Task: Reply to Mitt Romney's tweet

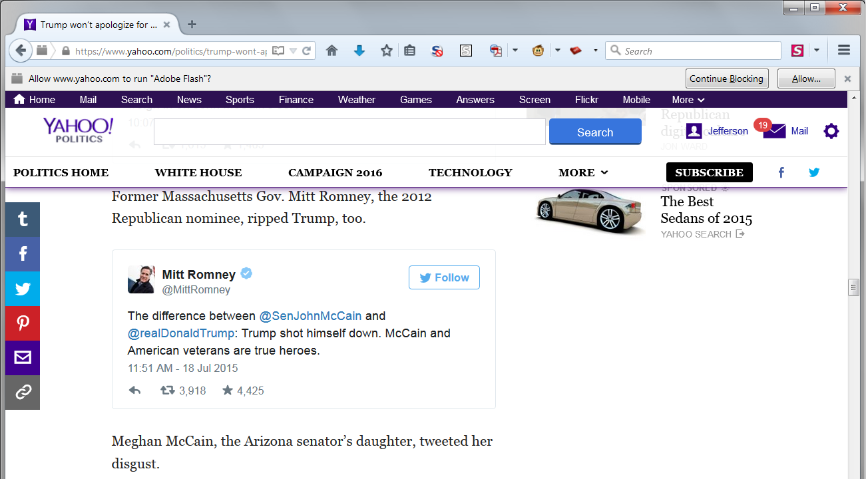Action: pos(134,391)
